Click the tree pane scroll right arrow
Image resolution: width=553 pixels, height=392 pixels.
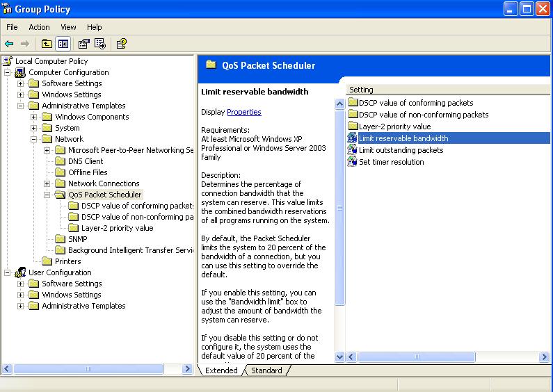point(188,369)
